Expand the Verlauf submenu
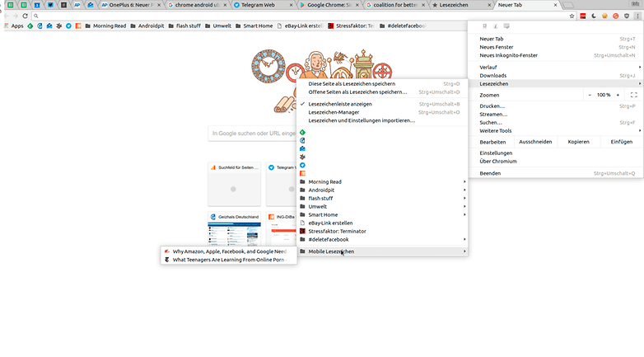The width and height of the screenshot is (644, 357). (x=556, y=67)
